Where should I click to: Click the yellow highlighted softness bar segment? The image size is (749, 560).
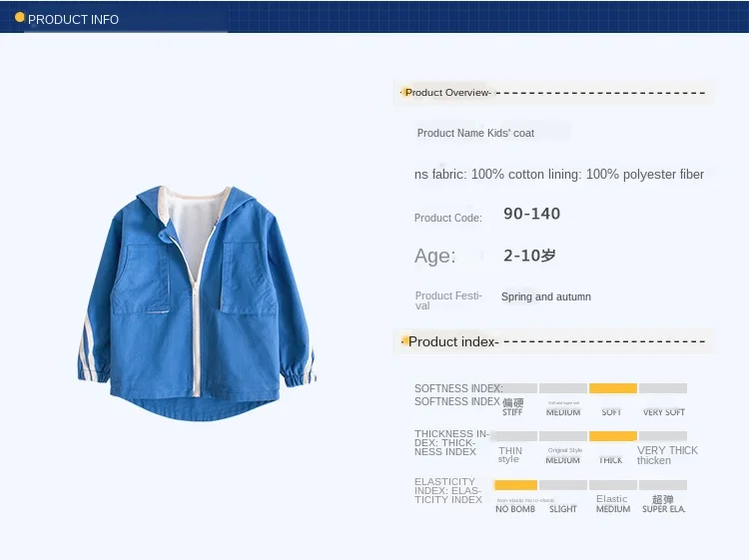click(613, 388)
